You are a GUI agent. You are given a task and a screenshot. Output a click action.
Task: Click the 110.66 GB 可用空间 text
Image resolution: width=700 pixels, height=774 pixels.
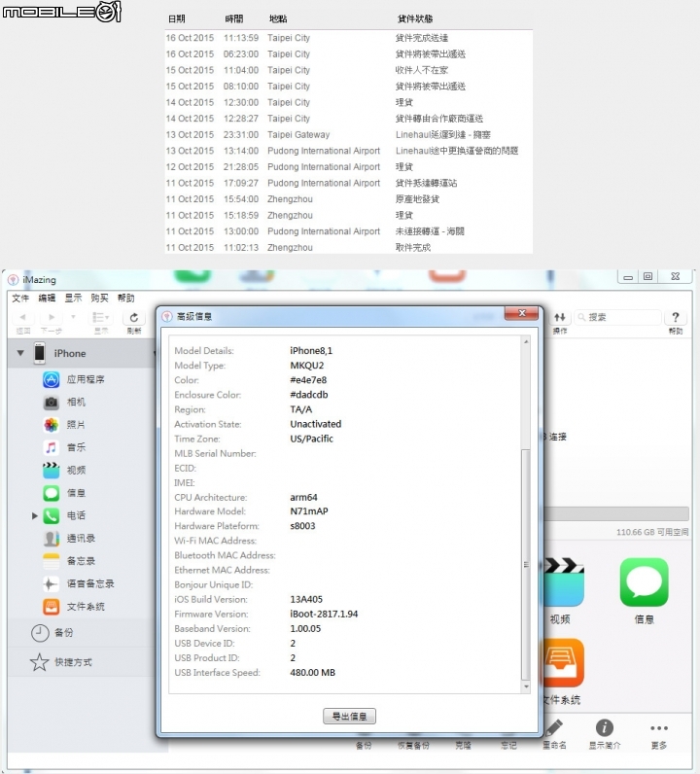click(652, 532)
